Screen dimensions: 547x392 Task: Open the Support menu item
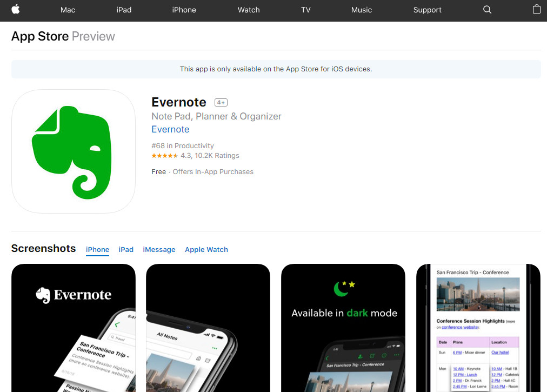pos(428,10)
